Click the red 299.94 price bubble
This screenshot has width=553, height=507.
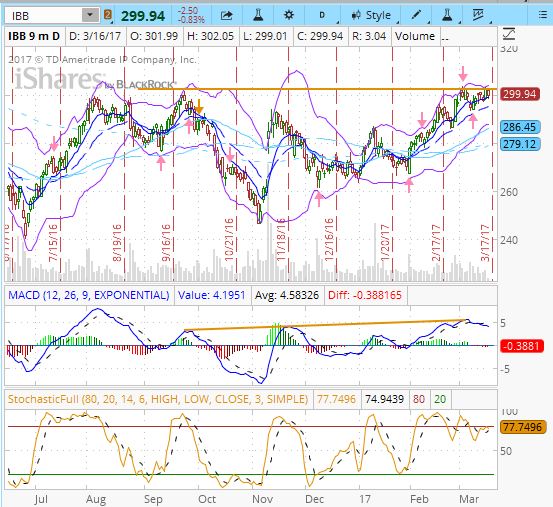520,94
